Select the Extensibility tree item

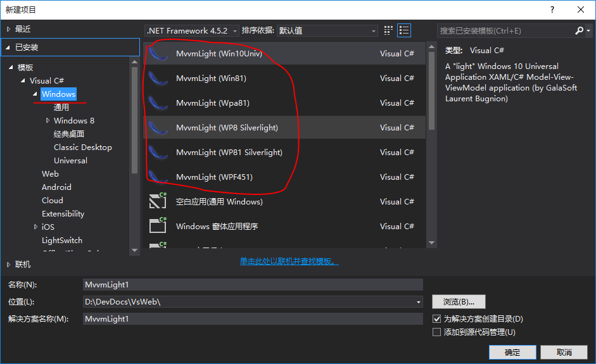point(63,214)
